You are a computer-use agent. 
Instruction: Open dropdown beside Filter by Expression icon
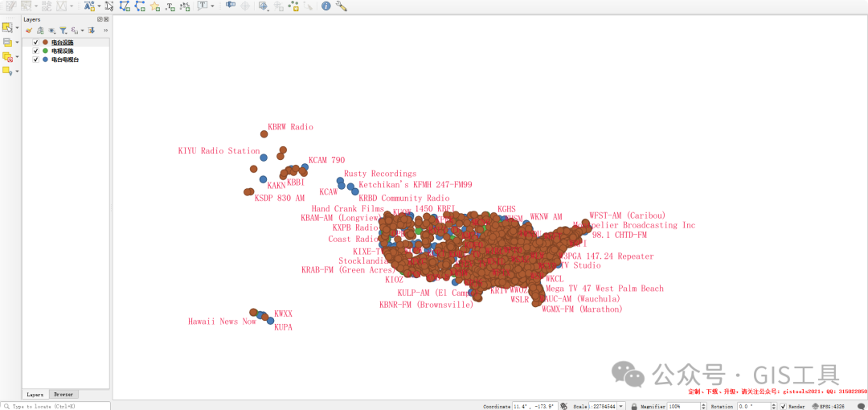pos(83,31)
